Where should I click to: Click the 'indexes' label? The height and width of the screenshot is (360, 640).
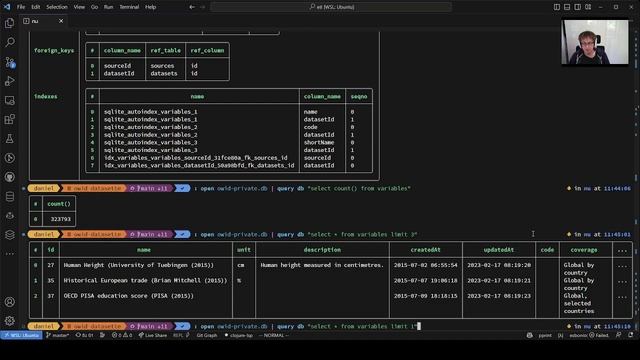coord(45,96)
